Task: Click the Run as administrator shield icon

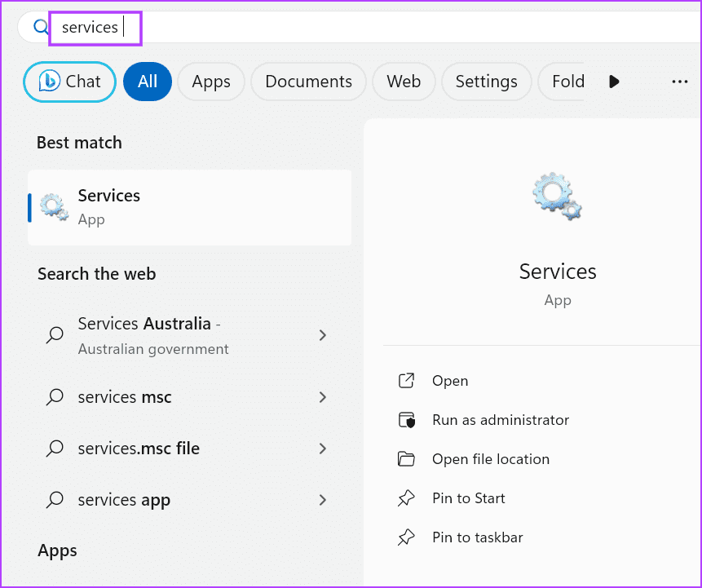Action: (407, 420)
